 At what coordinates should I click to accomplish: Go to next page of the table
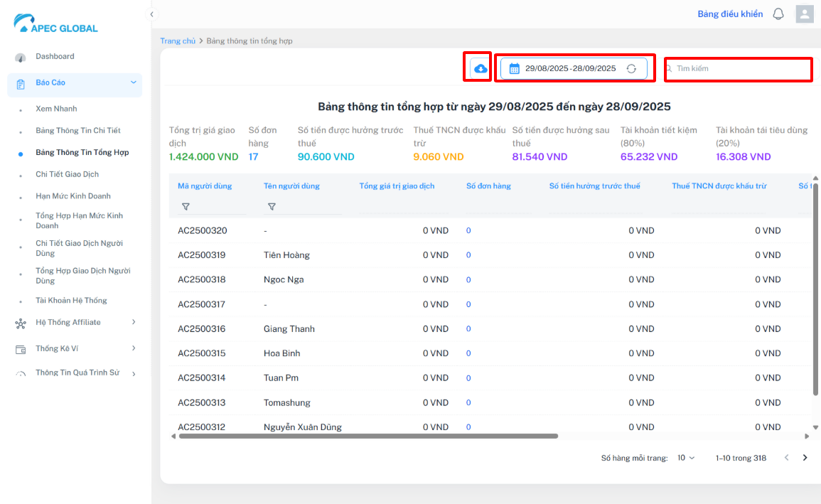tap(805, 458)
